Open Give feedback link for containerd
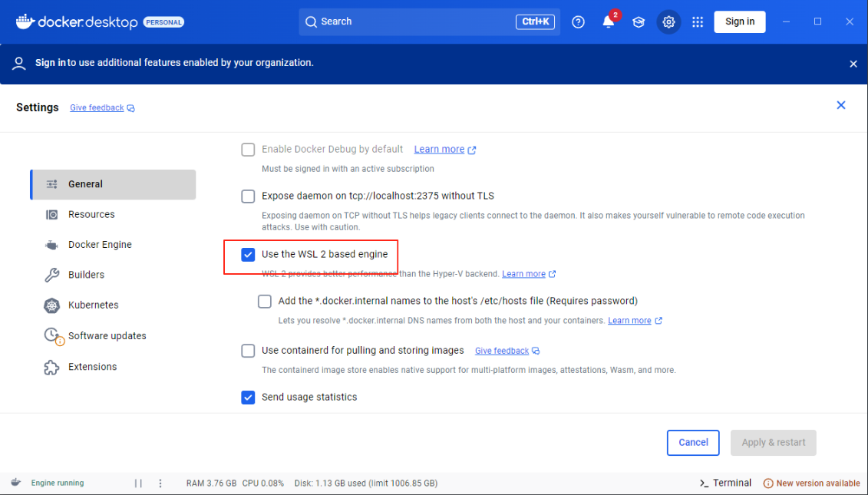868x495 pixels. [502, 351]
